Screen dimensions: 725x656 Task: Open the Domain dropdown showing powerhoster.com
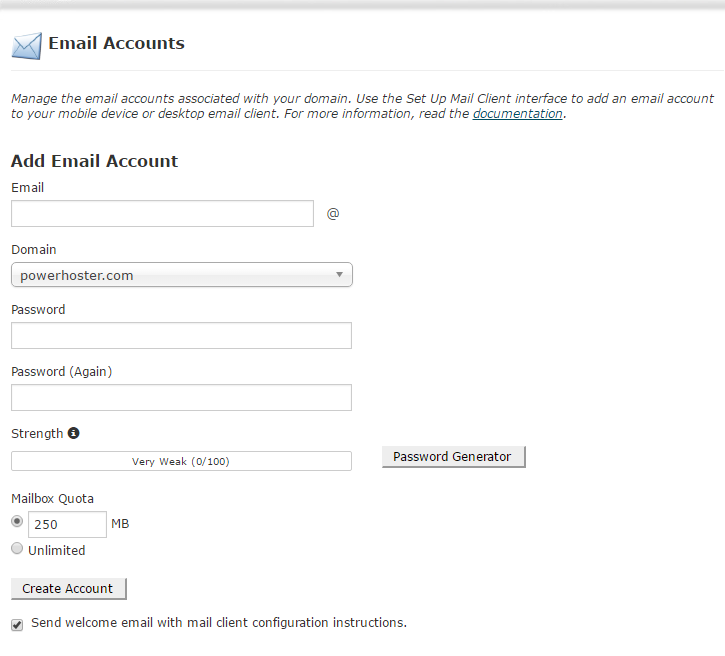pyautogui.click(x=181, y=275)
